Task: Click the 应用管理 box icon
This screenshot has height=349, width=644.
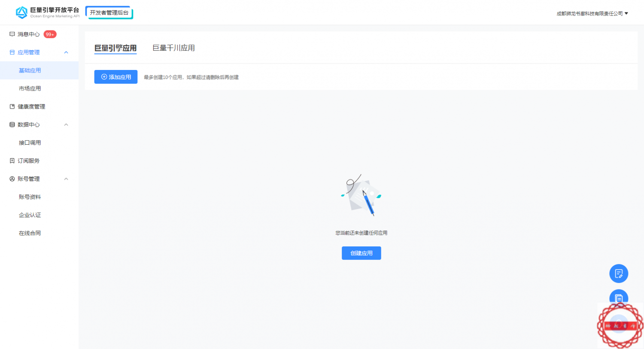Action: pyautogui.click(x=12, y=52)
